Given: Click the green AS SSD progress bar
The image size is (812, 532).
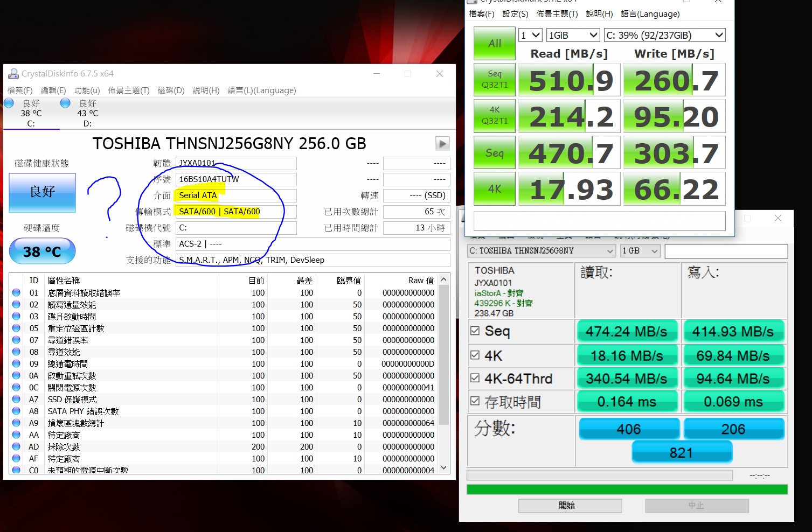Looking at the screenshot, I should [627, 489].
